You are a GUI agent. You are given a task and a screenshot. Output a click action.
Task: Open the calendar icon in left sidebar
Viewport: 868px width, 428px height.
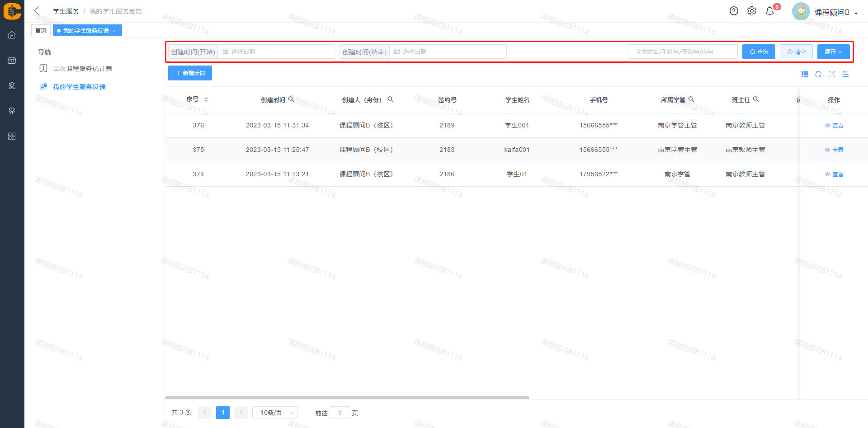click(x=12, y=61)
